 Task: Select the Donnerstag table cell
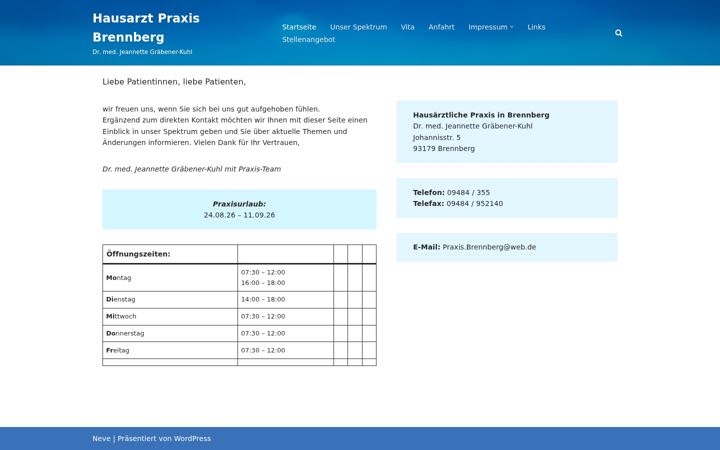click(x=170, y=333)
